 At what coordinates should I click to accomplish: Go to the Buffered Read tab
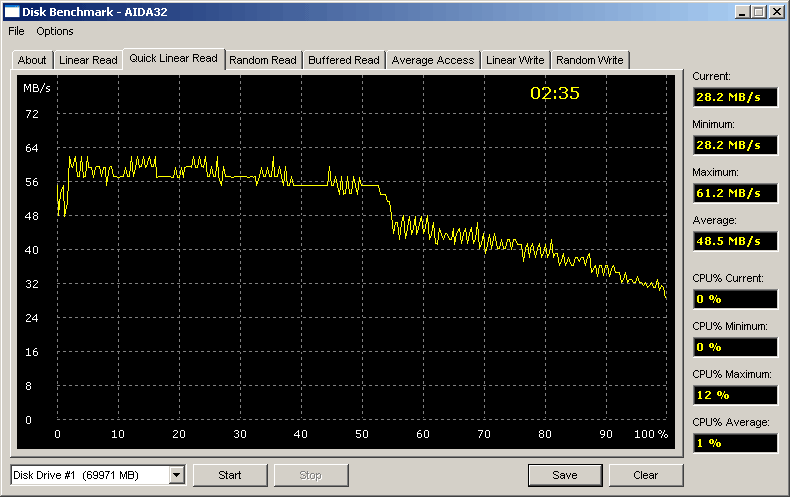(x=344, y=60)
